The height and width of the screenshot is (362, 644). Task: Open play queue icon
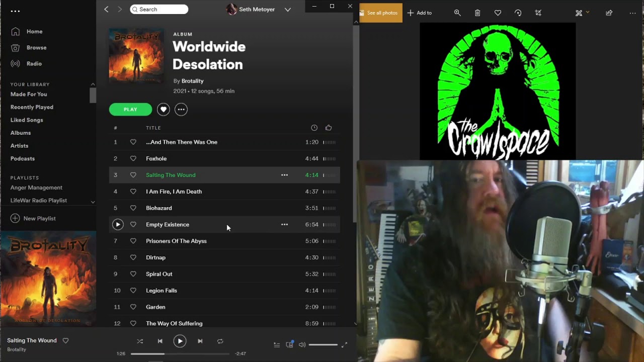tap(277, 345)
